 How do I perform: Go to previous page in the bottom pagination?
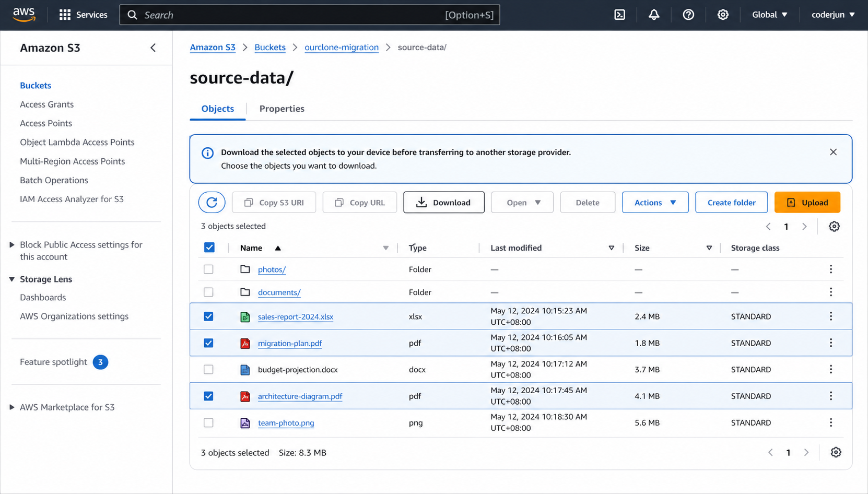click(770, 452)
